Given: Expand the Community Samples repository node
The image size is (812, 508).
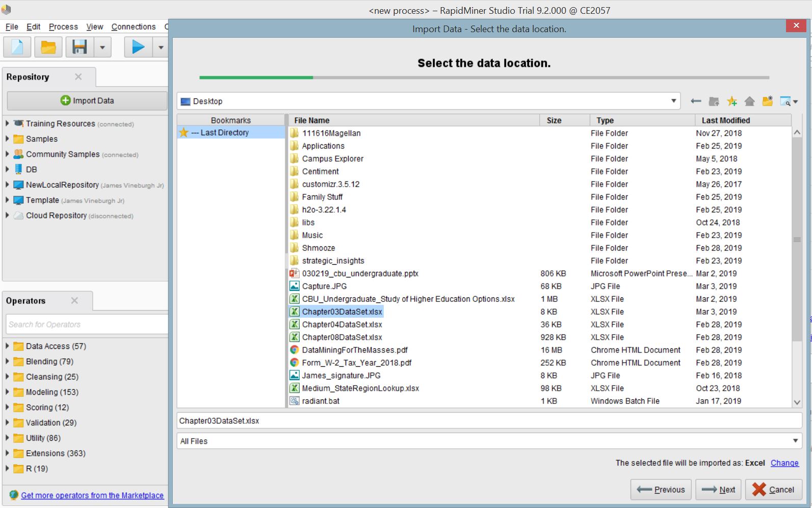Looking at the screenshot, I should click(7, 154).
